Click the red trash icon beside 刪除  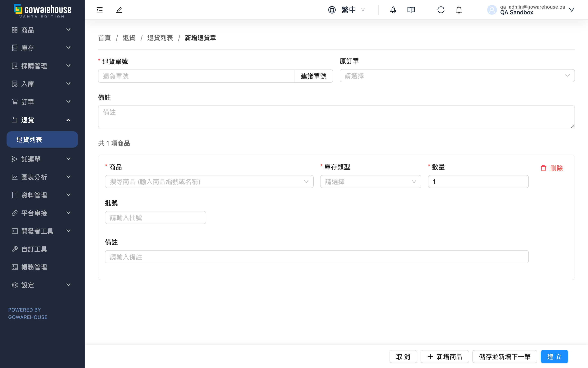click(x=543, y=168)
